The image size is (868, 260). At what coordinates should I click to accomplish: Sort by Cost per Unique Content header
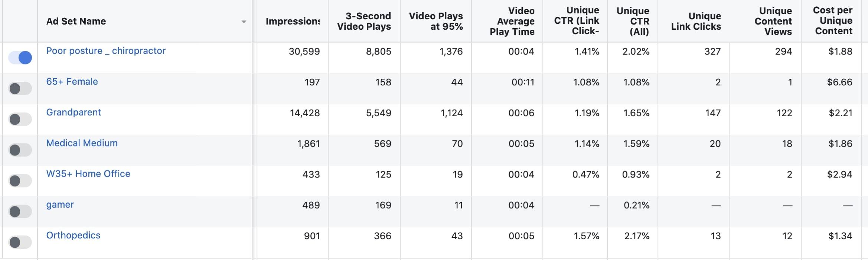[x=833, y=20]
